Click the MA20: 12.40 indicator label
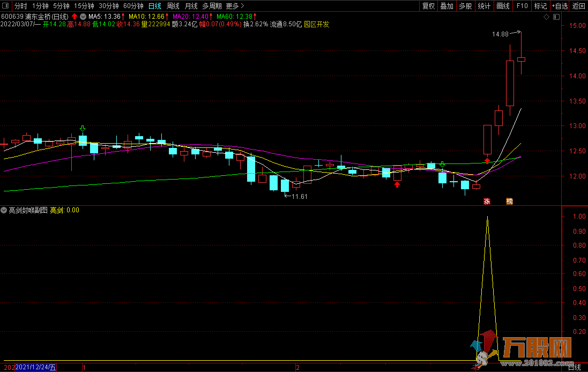Screen dimensions: 588x372 (x=190, y=17)
